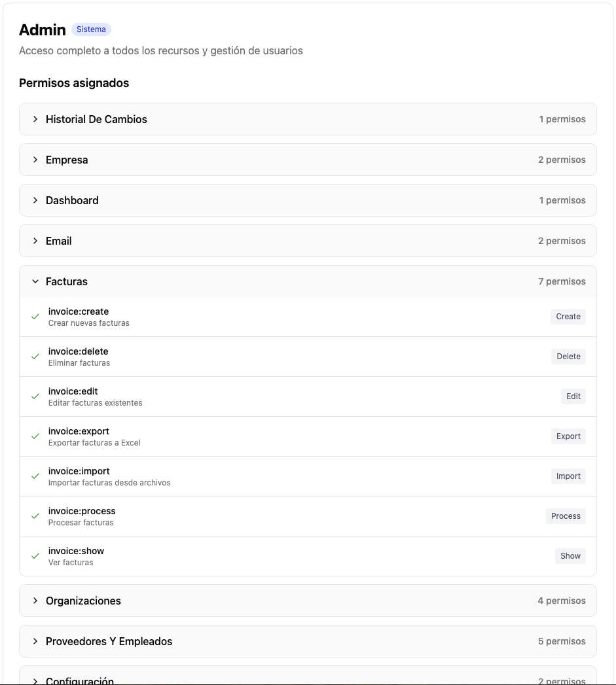This screenshot has height=685, width=616.
Task: Click the Process badge for invoice:process
Action: click(566, 516)
